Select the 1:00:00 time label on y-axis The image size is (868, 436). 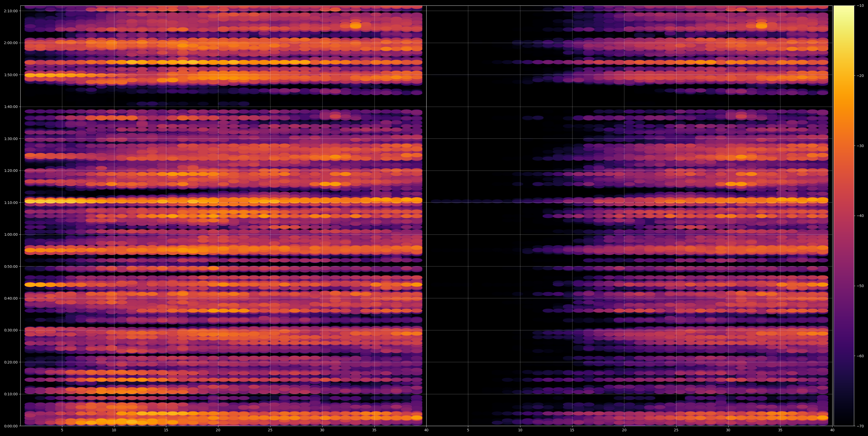11,234
